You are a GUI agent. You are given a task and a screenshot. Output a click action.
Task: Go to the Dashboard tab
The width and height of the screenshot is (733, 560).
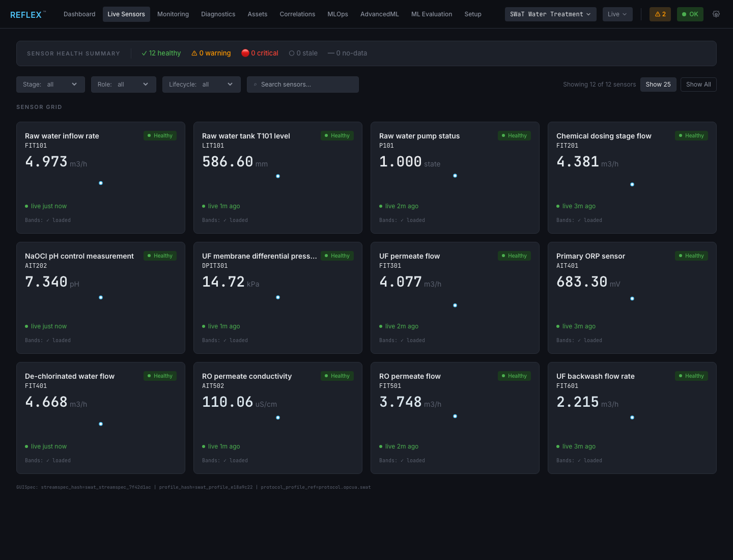click(79, 14)
